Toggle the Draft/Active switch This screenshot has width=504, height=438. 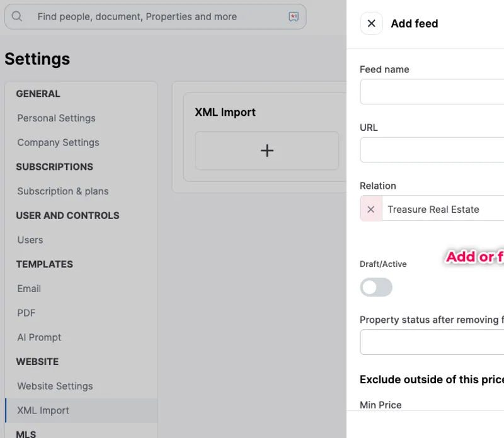(376, 288)
